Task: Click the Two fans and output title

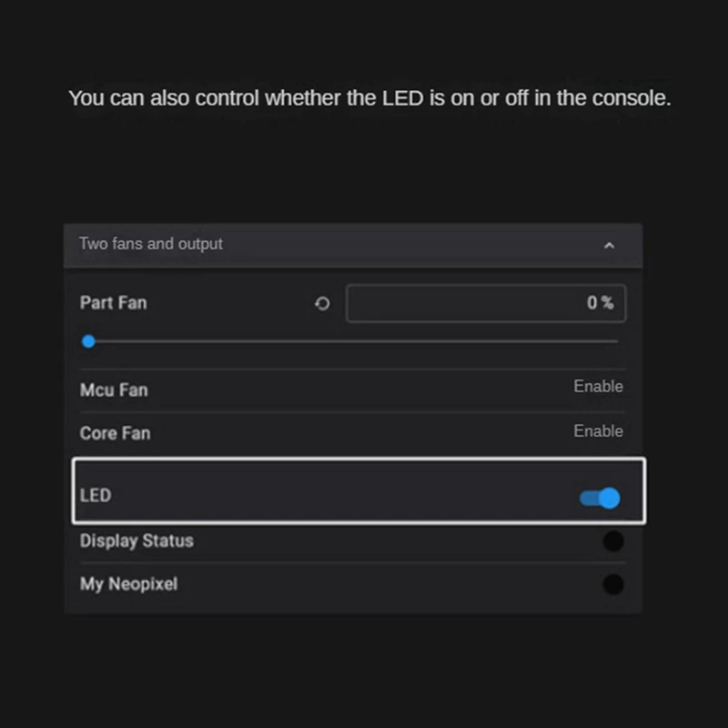Action: pyautogui.click(x=151, y=244)
